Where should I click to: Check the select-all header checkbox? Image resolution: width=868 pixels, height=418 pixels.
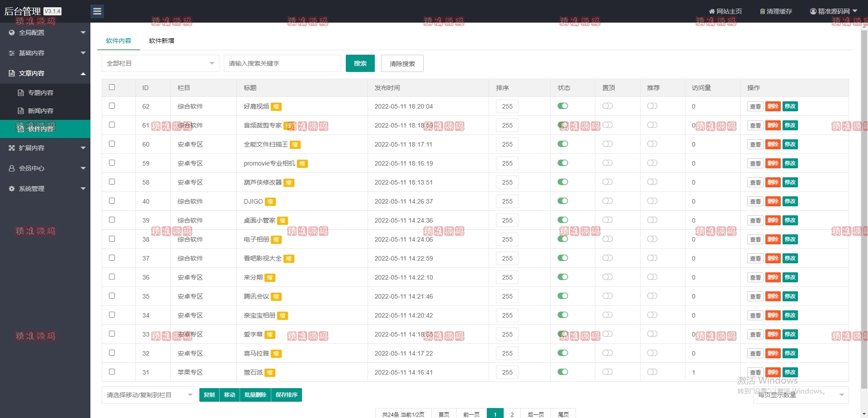(x=112, y=87)
